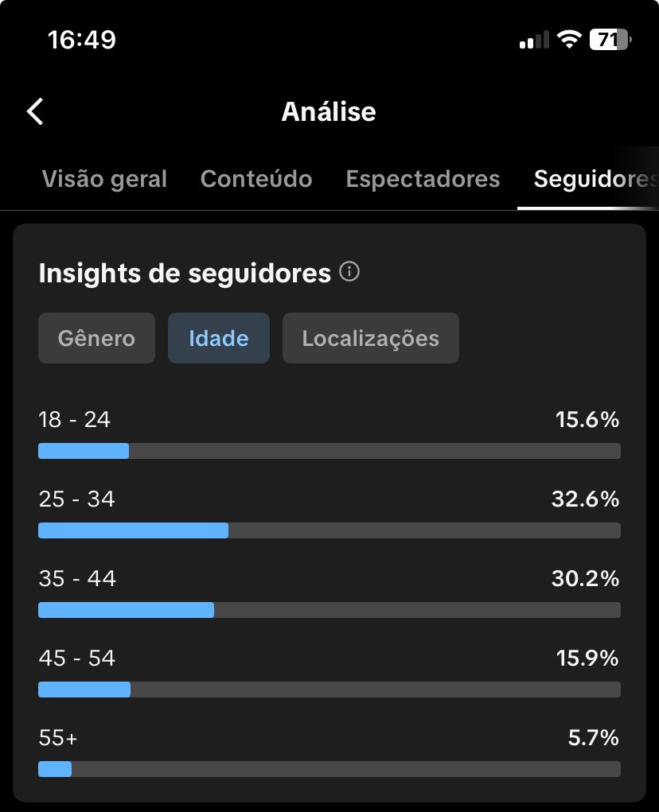This screenshot has width=659, height=812.
Task: Tap the info icon beside Insights de seguidores
Action: [349, 273]
